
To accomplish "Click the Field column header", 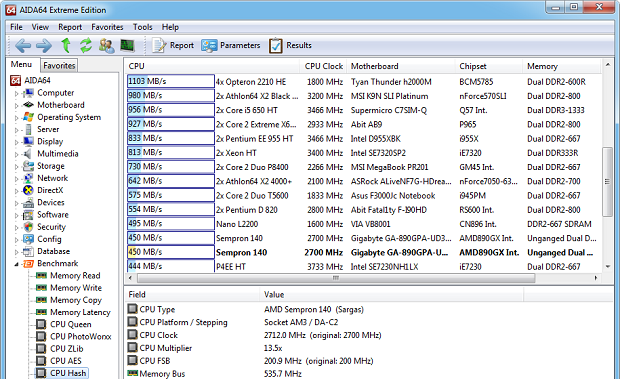I will tap(192, 295).
